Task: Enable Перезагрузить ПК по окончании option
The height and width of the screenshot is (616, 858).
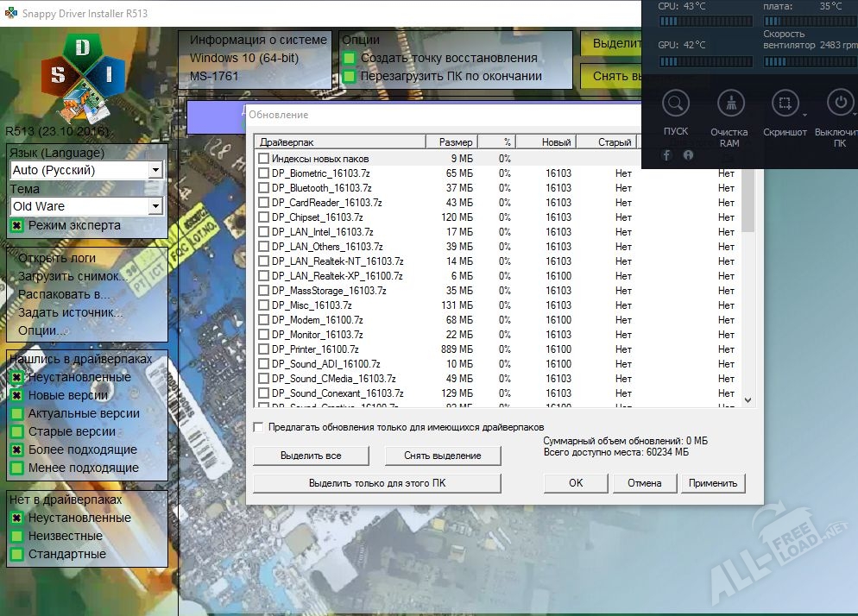Action: click(349, 76)
